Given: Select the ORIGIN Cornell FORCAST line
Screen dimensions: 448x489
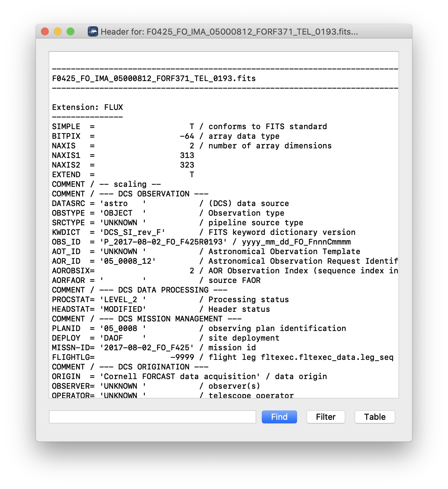Looking at the screenshot, I should click(x=160, y=376).
